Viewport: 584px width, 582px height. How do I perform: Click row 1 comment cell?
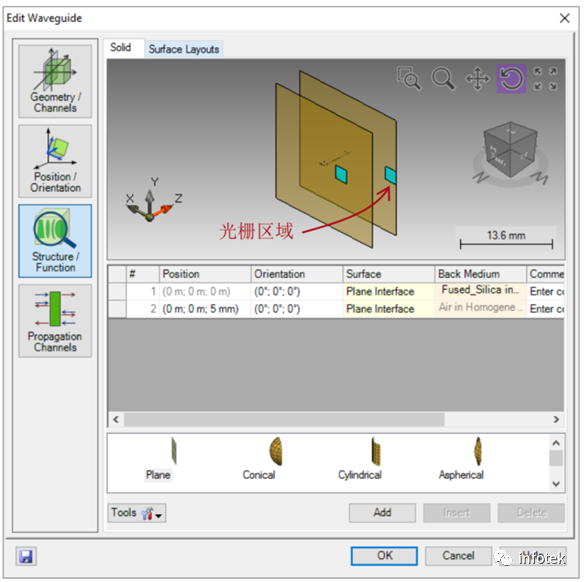click(546, 292)
